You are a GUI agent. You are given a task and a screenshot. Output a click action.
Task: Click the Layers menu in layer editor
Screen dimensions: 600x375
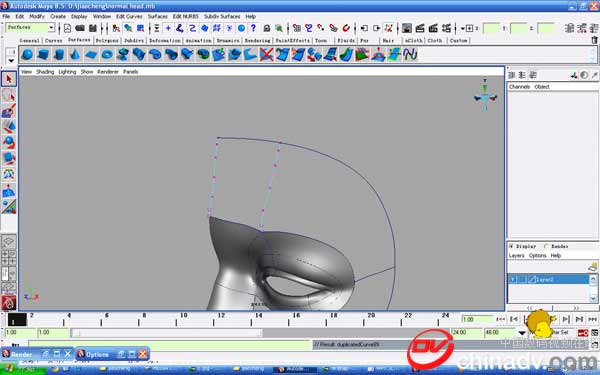coord(516,255)
